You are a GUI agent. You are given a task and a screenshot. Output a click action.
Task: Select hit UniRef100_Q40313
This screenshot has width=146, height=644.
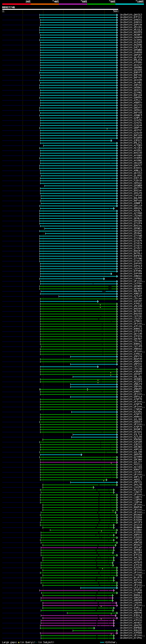[x=131, y=15]
